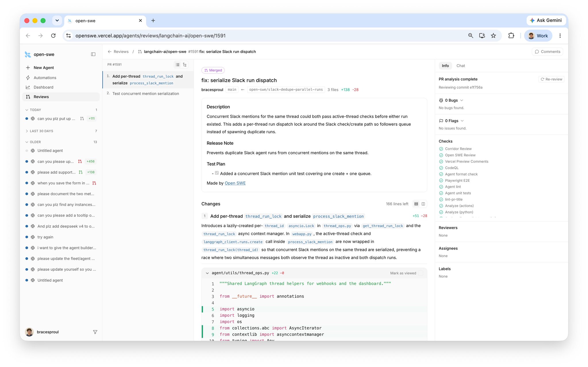Follow the Open SWE link

pyautogui.click(x=235, y=183)
